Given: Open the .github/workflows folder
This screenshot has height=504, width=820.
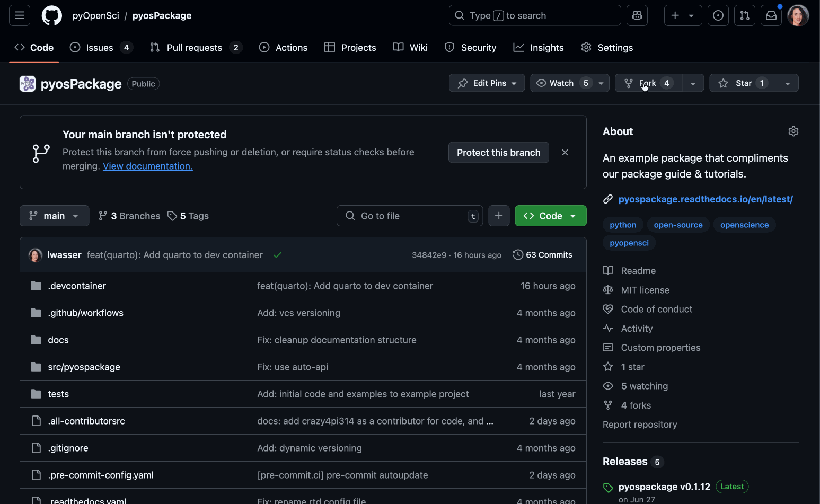Looking at the screenshot, I should [x=85, y=313].
